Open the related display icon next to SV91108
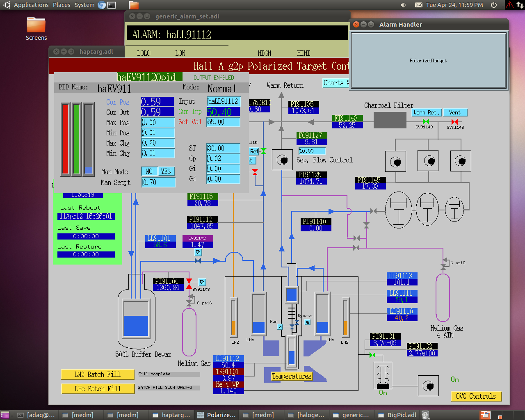This screenshot has height=420, width=525. click(202, 282)
